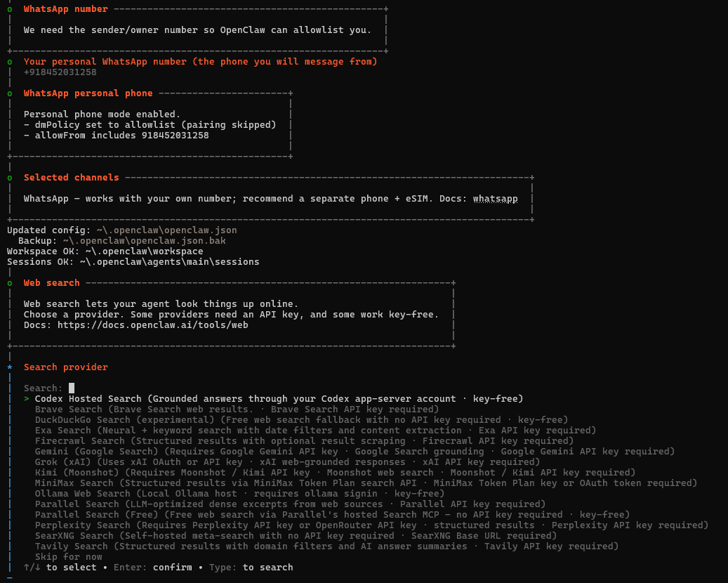Viewport: 728px width, 583px height.
Task: Click the Enter: confirm hint text
Action: (x=153, y=568)
